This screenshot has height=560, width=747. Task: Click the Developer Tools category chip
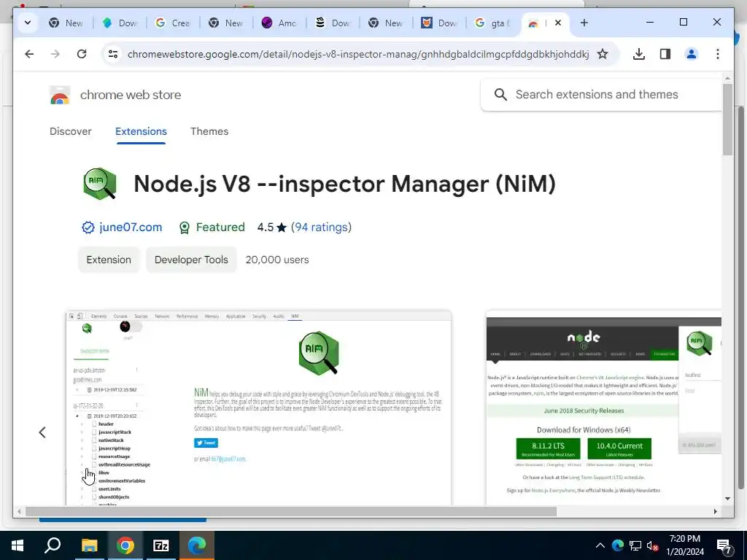click(x=191, y=260)
